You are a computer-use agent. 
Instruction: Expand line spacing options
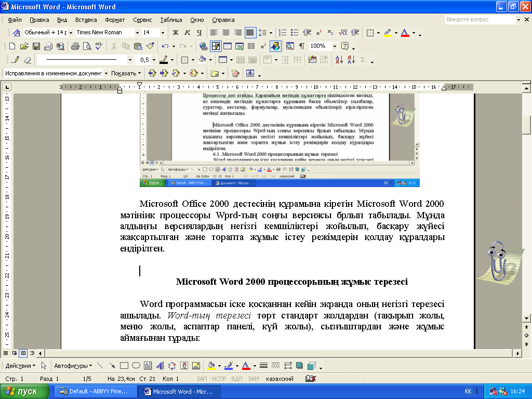pyautogui.click(x=271, y=33)
